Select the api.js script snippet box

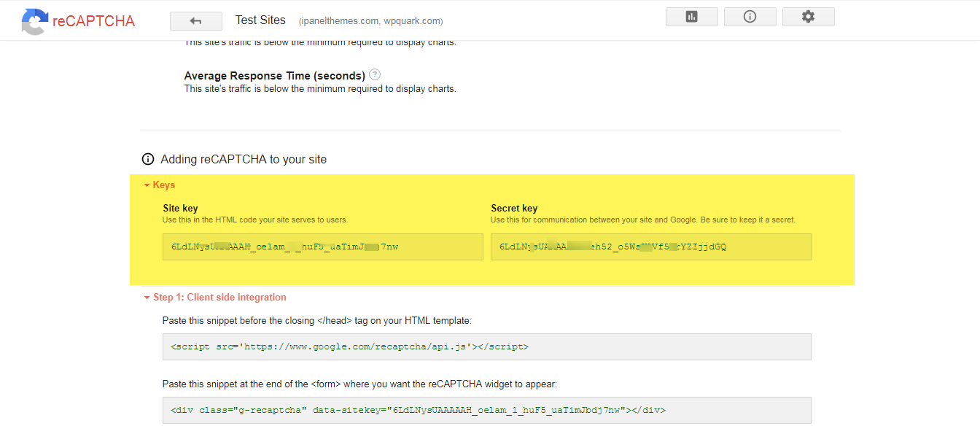click(x=487, y=346)
